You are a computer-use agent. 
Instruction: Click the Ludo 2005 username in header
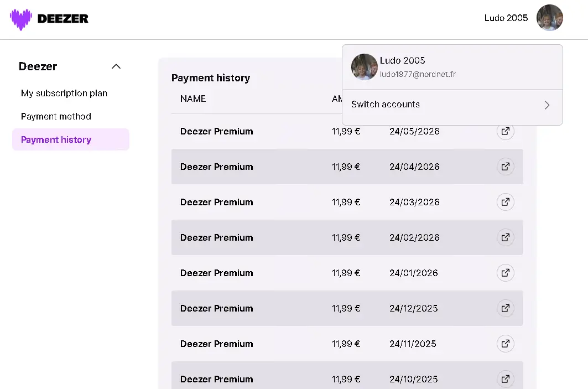[506, 18]
